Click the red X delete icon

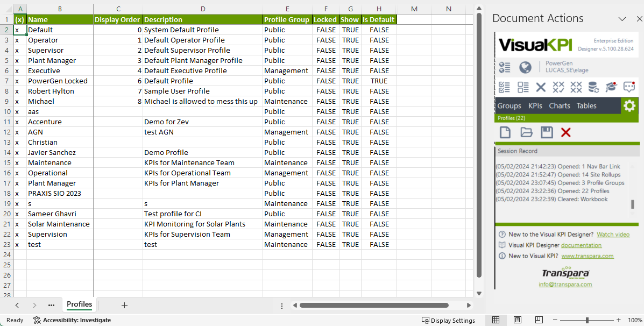pos(565,132)
